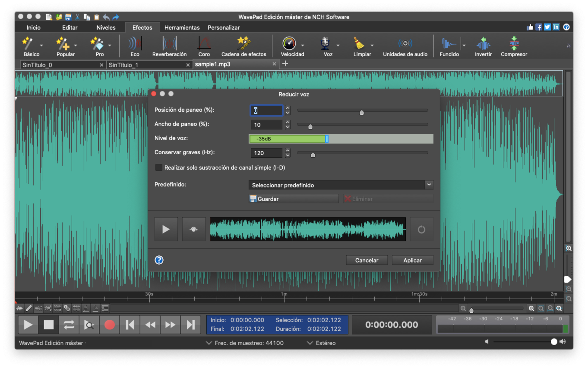Click the LinkedIn share icon

tap(556, 27)
